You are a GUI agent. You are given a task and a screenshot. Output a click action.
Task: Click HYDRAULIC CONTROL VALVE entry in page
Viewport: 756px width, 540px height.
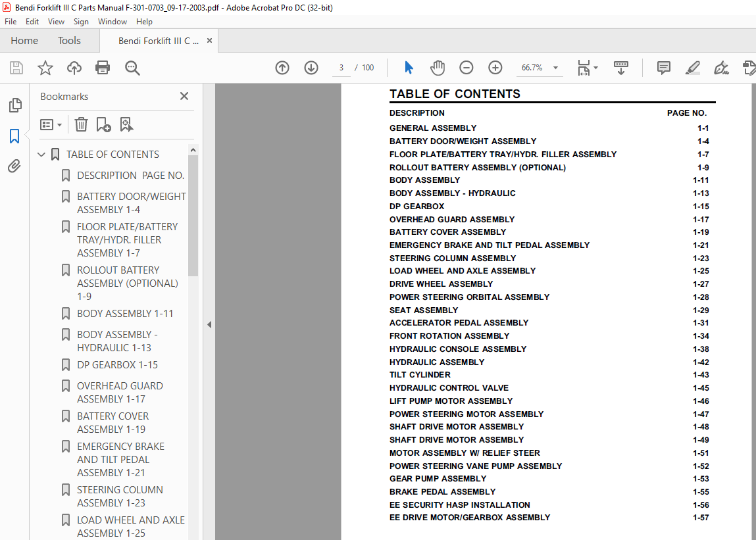point(449,388)
